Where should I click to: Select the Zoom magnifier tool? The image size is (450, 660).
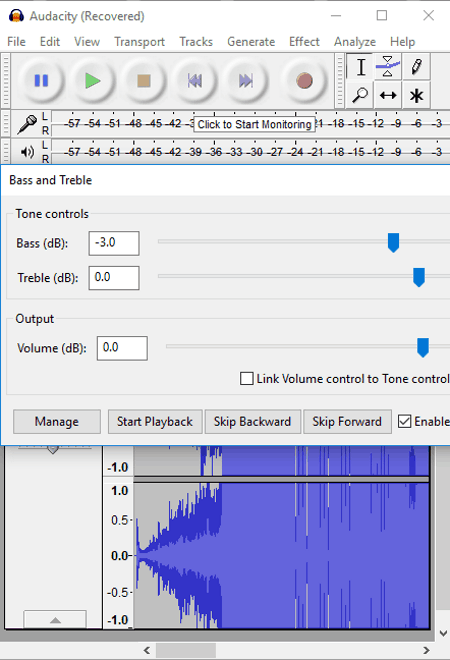[360, 95]
